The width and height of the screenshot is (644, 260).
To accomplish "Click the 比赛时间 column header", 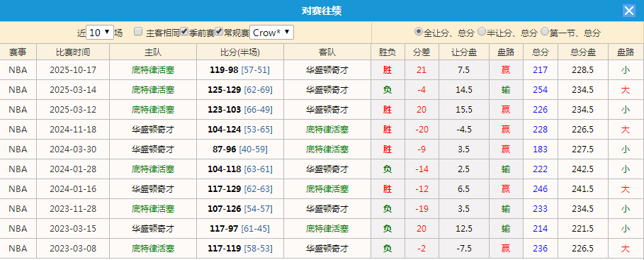I will (x=73, y=52).
